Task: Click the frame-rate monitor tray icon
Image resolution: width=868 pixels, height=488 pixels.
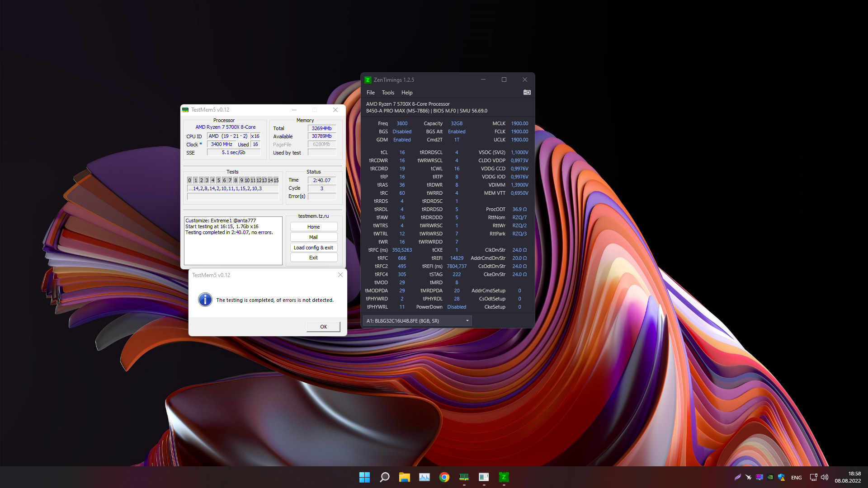Action: (x=759, y=477)
